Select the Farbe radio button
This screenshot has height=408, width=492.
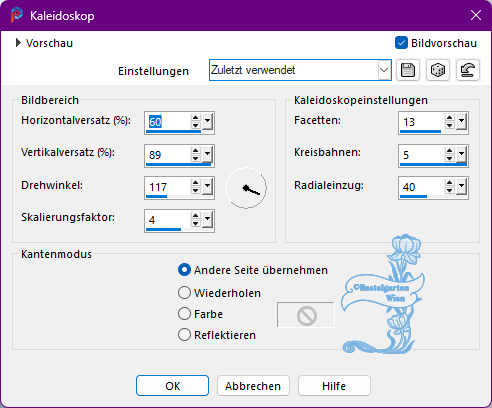click(x=184, y=314)
